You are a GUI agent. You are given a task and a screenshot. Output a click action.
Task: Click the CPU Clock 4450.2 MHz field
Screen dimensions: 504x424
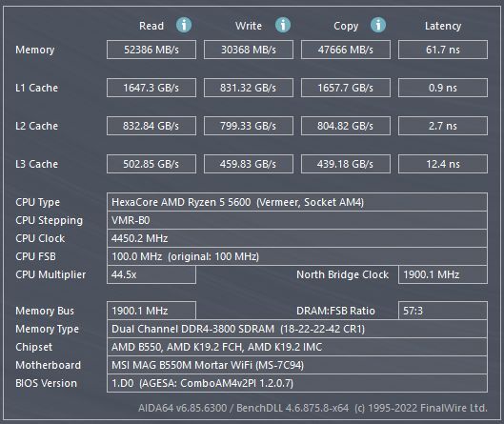[x=297, y=238]
